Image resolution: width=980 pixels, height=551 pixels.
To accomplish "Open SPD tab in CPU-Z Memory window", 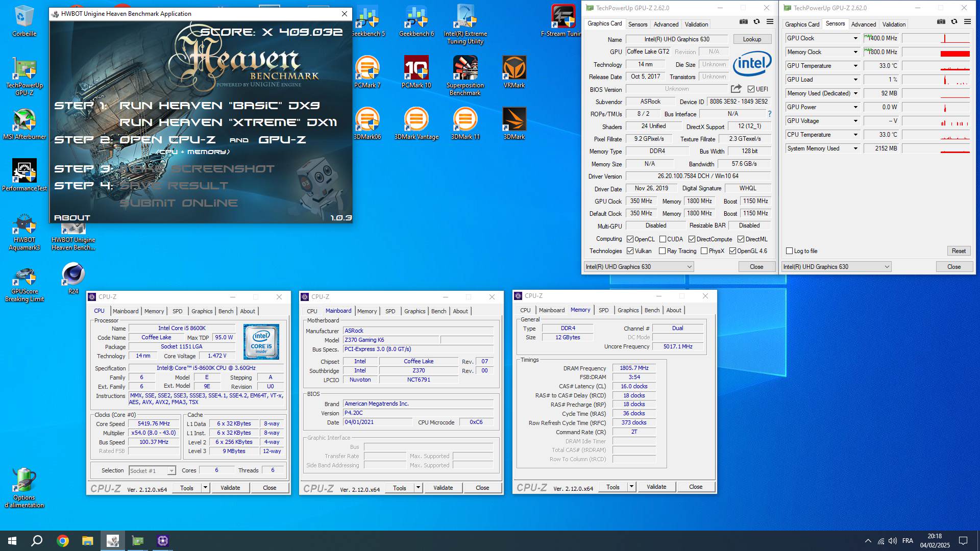I will point(603,310).
